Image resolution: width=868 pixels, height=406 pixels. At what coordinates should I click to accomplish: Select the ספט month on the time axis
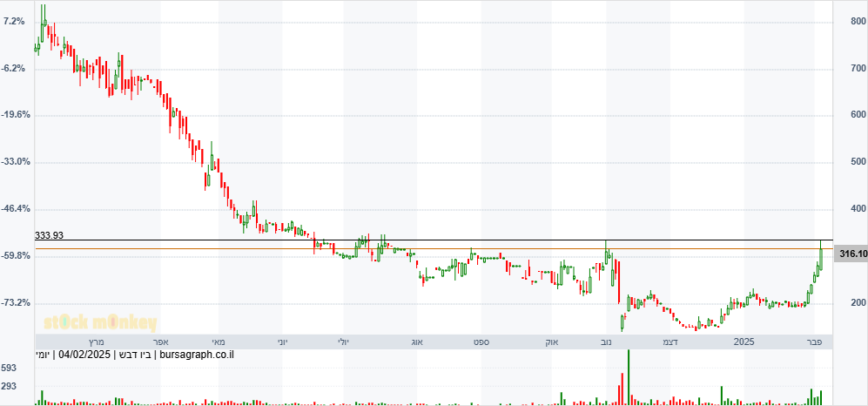coord(480,342)
